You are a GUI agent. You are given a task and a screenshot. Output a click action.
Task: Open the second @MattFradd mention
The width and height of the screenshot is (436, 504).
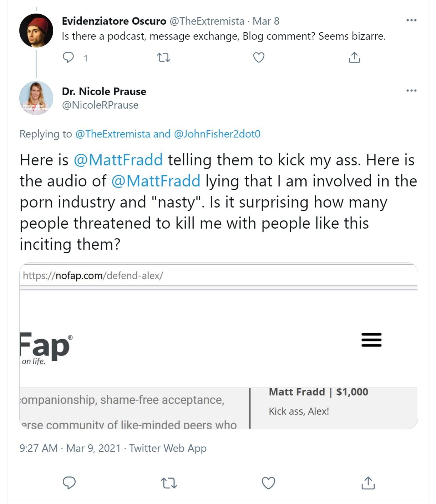point(156,181)
